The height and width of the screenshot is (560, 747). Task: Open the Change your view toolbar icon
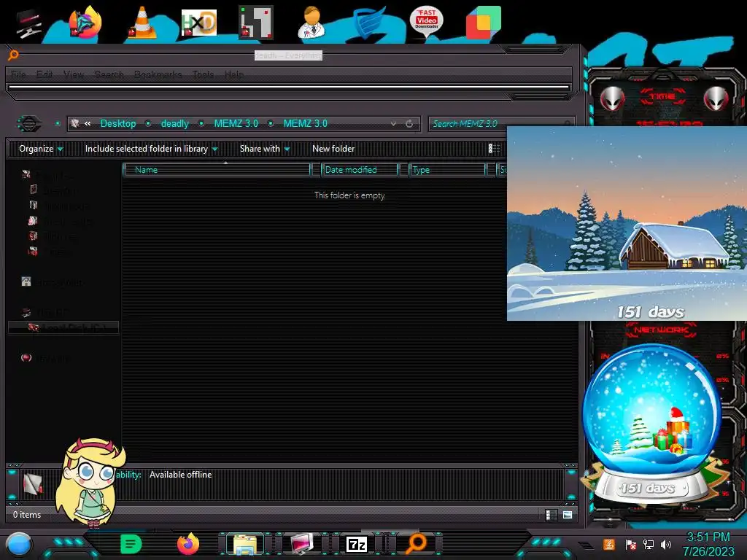[494, 149]
